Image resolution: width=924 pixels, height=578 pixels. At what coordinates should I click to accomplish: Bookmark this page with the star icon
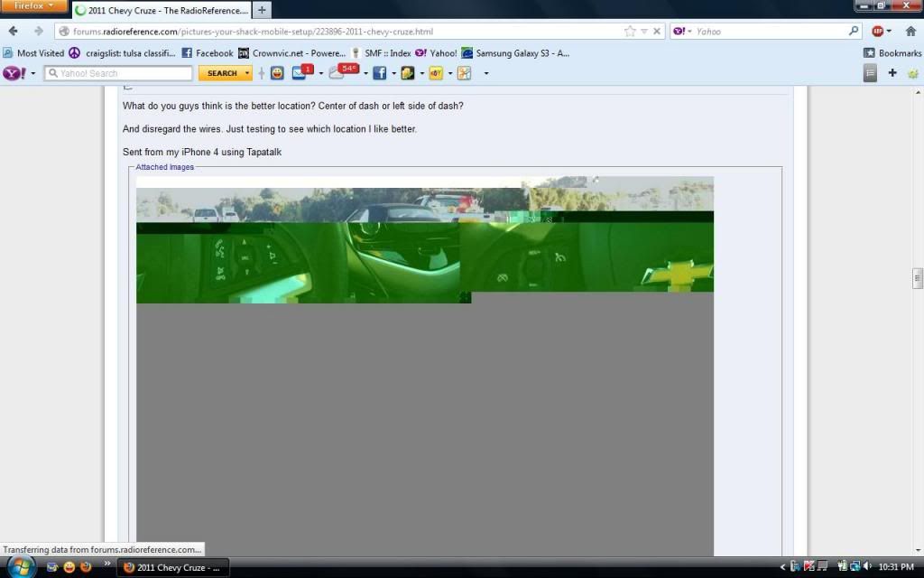[x=630, y=31]
